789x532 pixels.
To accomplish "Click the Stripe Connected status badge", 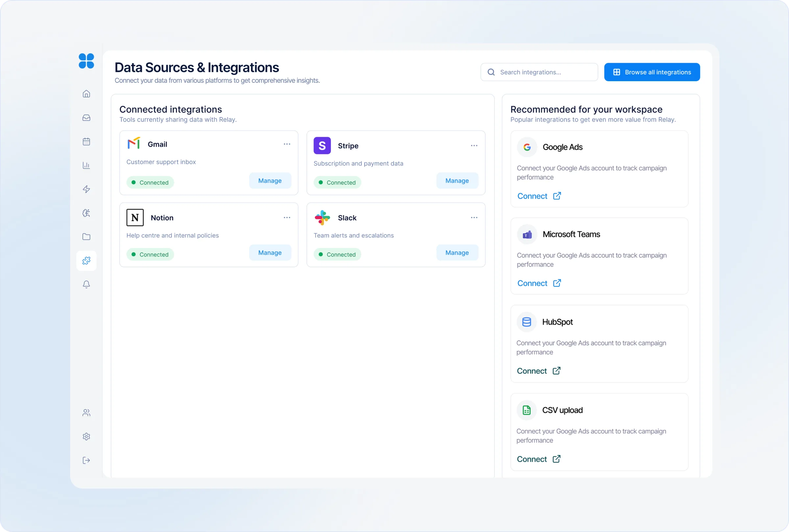I will click(337, 182).
